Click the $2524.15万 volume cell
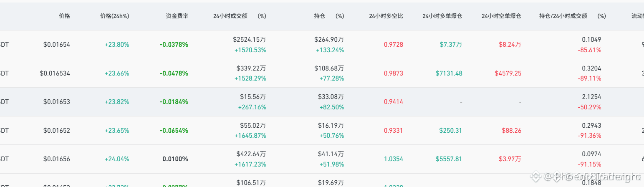 click(x=250, y=40)
